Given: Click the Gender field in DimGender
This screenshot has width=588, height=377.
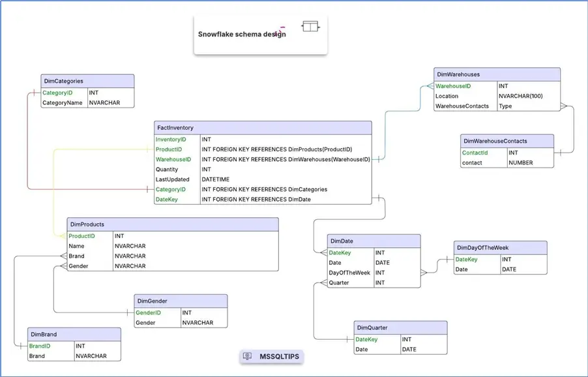Looking at the screenshot, I should (145, 323).
